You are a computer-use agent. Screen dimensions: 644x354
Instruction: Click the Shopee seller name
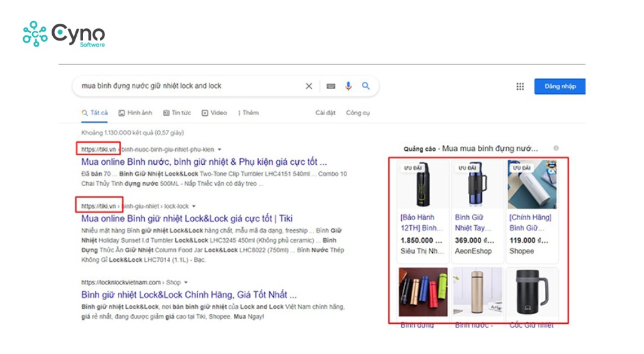[522, 251]
